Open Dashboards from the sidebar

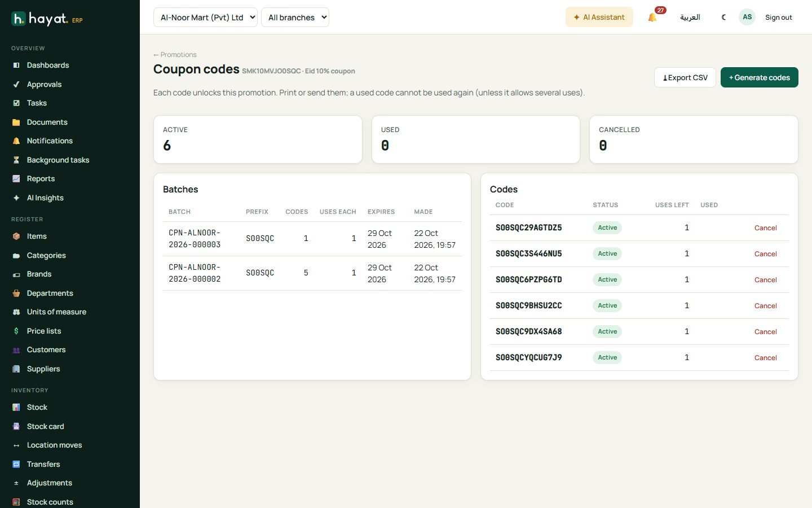(x=48, y=65)
